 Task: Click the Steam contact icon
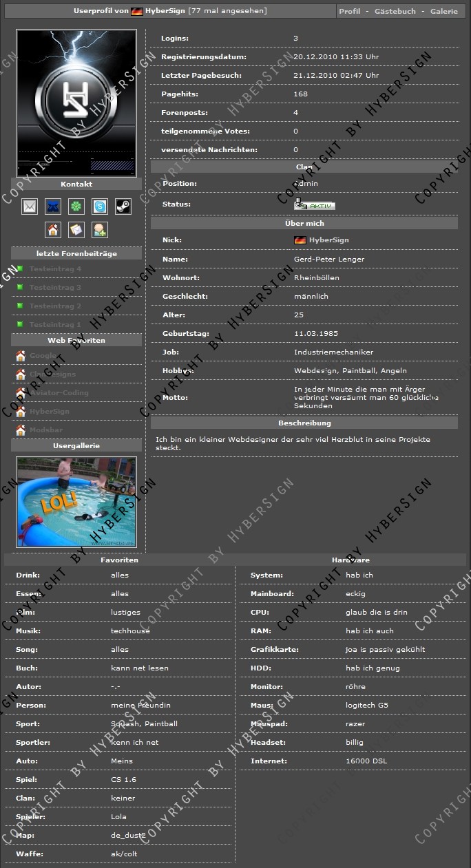(123, 207)
